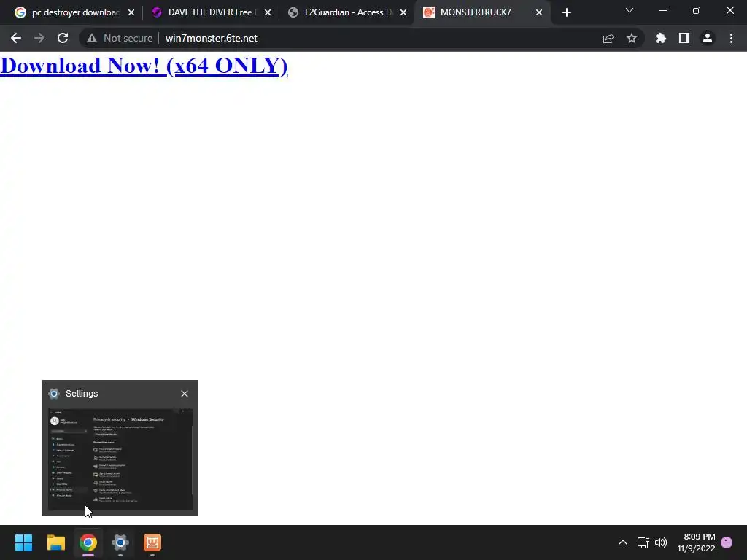
Task: Close the MONSTERTRUCK7 tab
Action: tap(539, 13)
